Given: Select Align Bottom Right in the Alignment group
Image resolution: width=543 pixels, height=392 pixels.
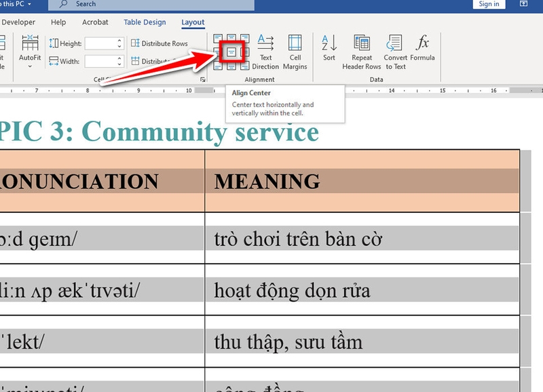Looking at the screenshot, I should pyautogui.click(x=246, y=66).
